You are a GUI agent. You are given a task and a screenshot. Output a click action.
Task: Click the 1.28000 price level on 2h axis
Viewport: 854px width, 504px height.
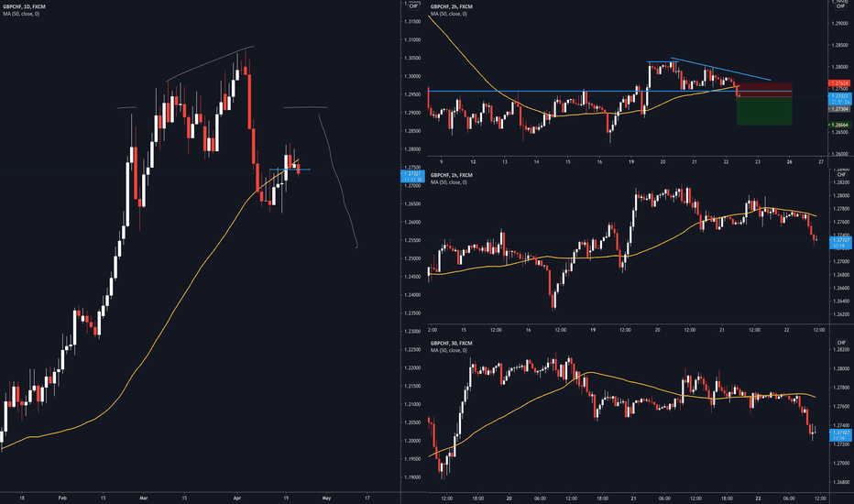(x=840, y=67)
